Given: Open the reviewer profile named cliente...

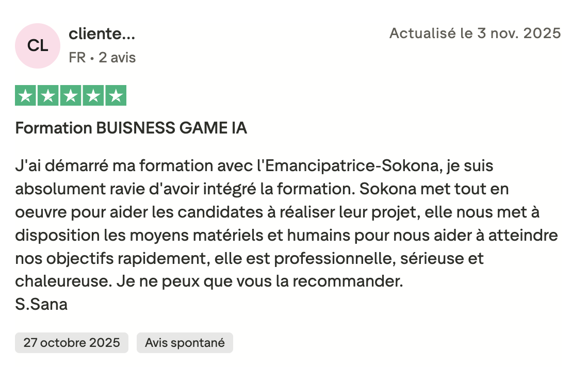Looking at the screenshot, I should pos(102,35).
